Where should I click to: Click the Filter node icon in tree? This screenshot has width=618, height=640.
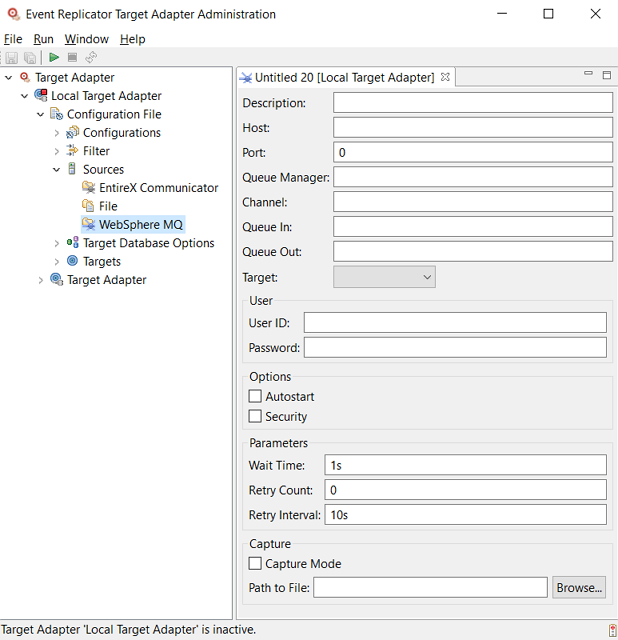point(72,151)
